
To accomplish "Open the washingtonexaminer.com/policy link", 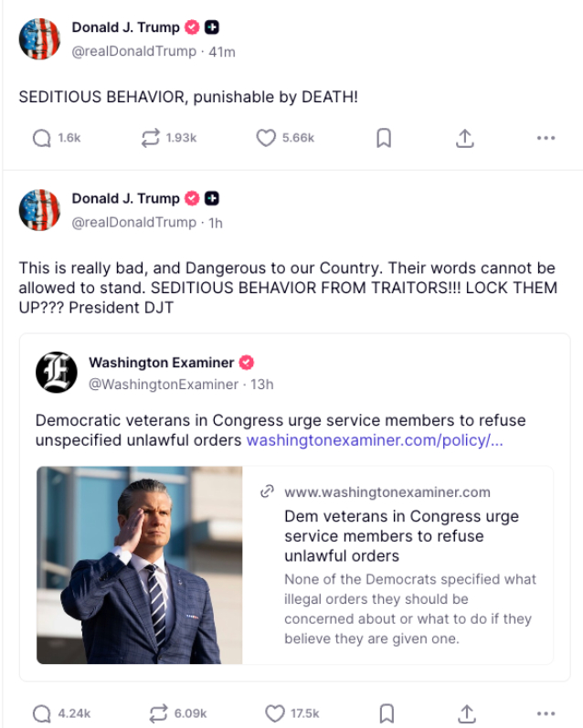I will (x=375, y=440).
